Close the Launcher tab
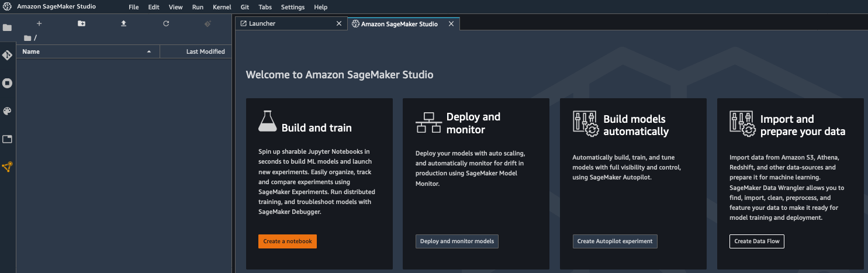Image resolution: width=868 pixels, height=273 pixels. 339,24
